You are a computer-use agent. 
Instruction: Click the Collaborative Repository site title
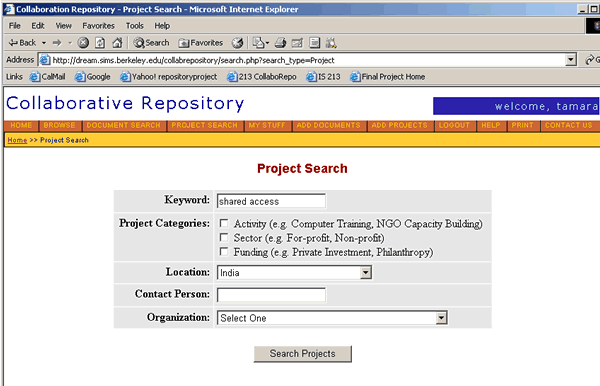[125, 103]
